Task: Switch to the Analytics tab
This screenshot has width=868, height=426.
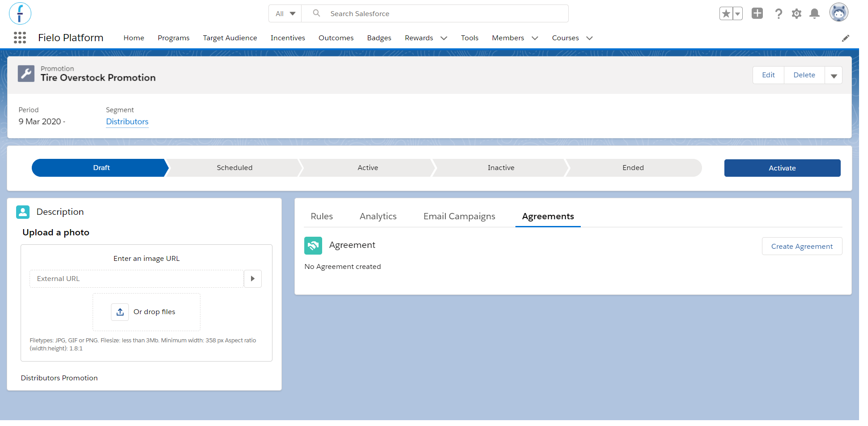Action: (378, 217)
